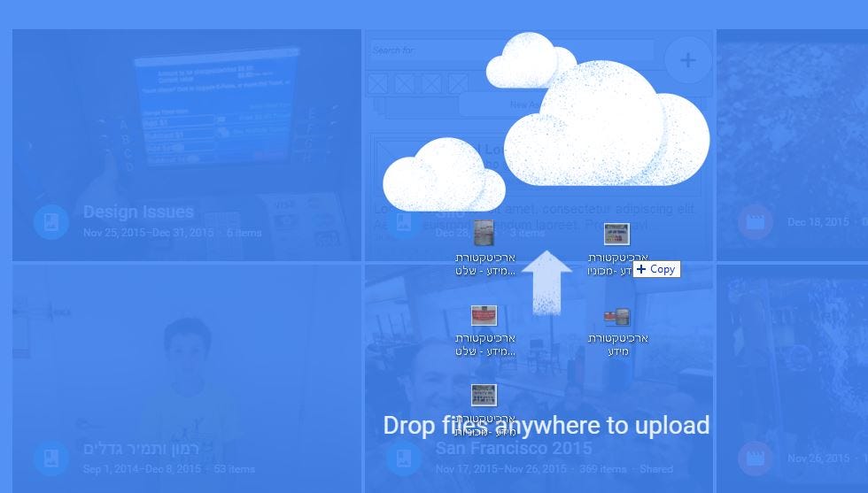Click the 'Dec 18, 2015' date text
Image resolution: width=868 pixels, height=493 pixels.
tap(818, 222)
